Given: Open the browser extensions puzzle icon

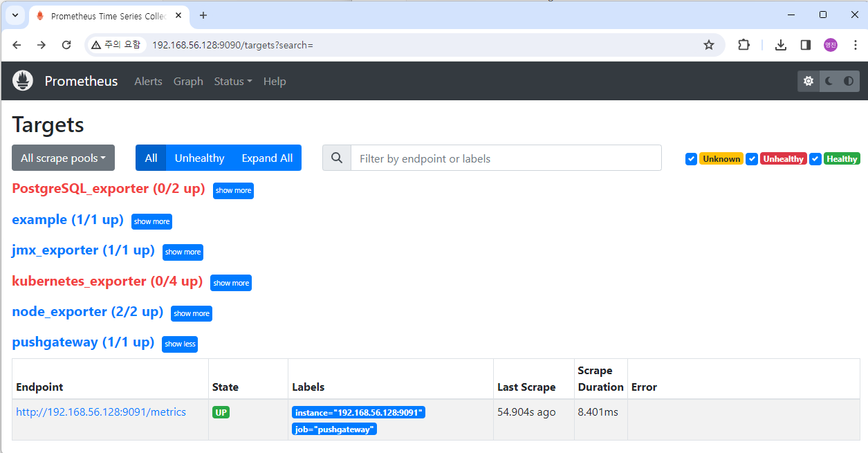Looking at the screenshot, I should 744,45.
